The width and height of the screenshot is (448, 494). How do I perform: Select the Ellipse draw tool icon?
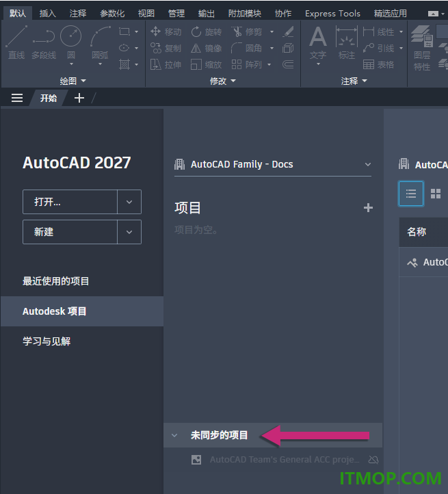[x=124, y=48]
